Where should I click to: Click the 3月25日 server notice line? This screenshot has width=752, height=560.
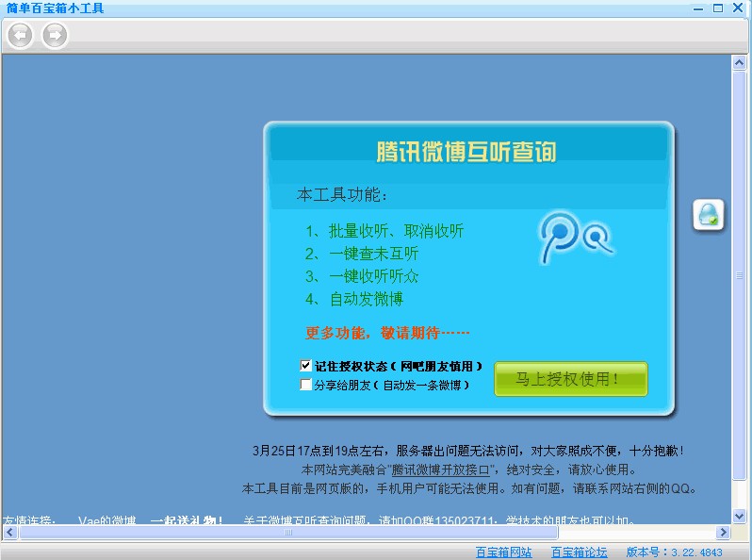coord(468,451)
